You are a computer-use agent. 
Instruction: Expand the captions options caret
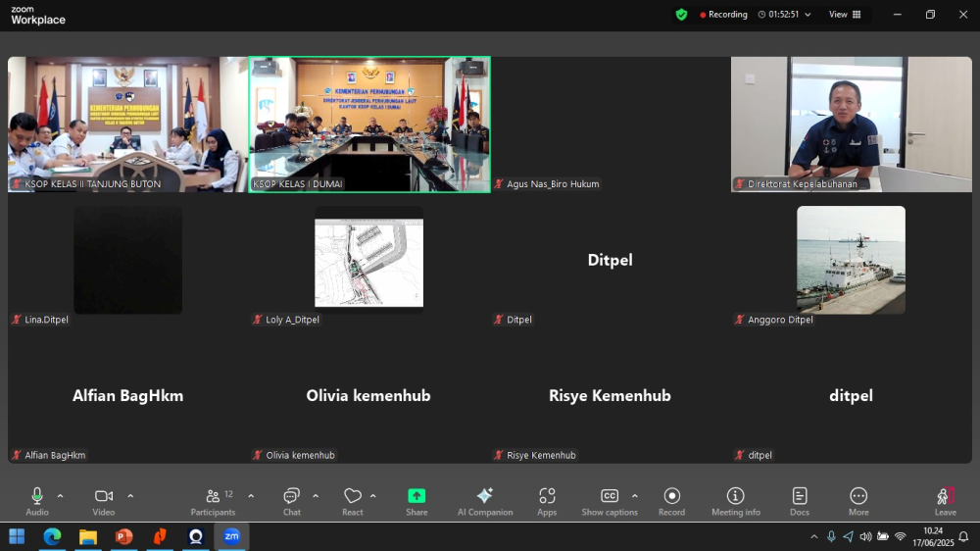coord(635,496)
